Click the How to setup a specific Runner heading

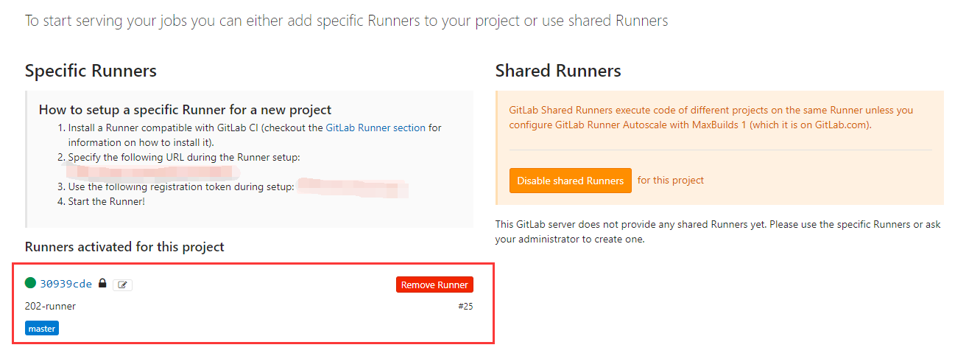click(185, 110)
